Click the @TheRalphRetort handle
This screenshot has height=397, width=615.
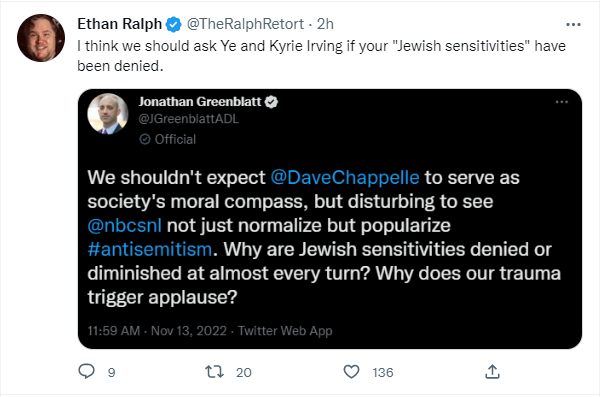245,24
